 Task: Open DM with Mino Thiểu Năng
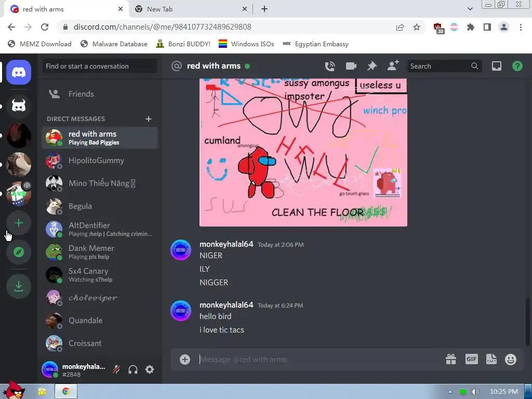point(99,183)
